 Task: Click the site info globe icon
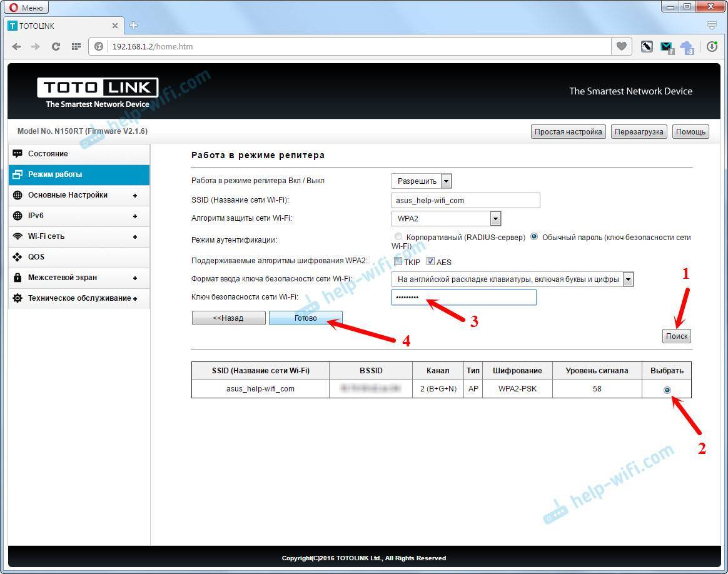(x=99, y=46)
